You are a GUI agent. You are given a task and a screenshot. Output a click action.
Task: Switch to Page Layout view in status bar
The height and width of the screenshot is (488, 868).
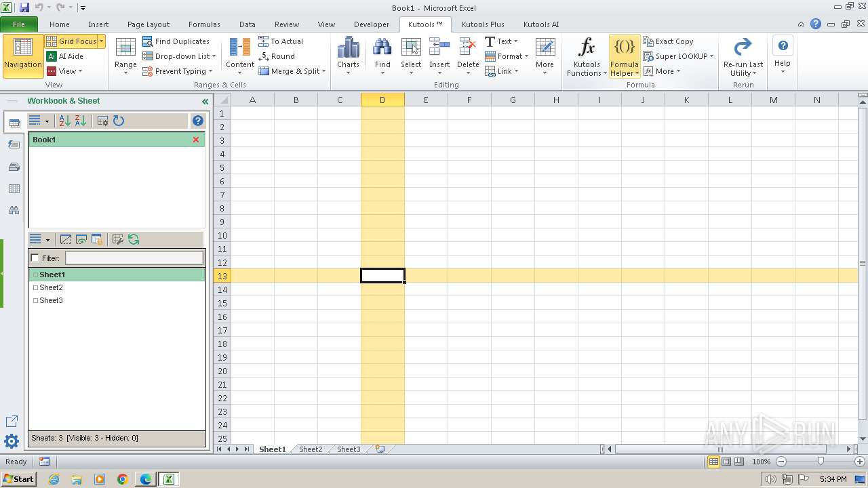pyautogui.click(x=726, y=462)
